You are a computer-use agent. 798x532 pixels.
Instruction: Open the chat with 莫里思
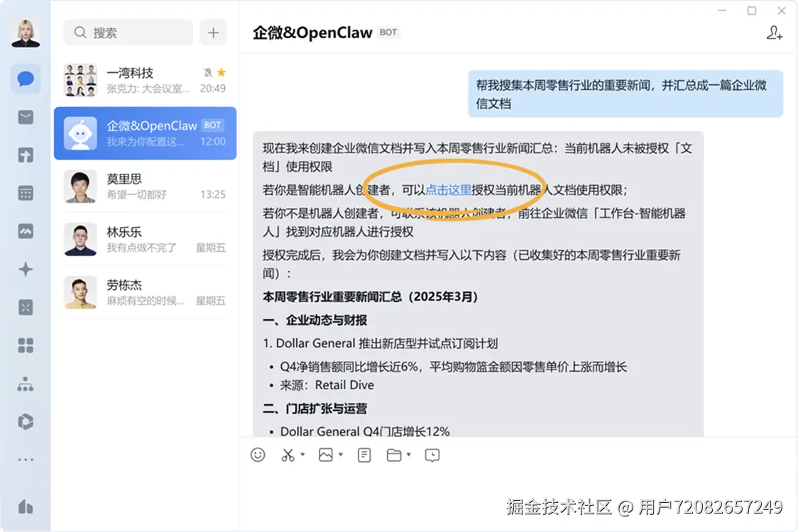pyautogui.click(x=145, y=186)
